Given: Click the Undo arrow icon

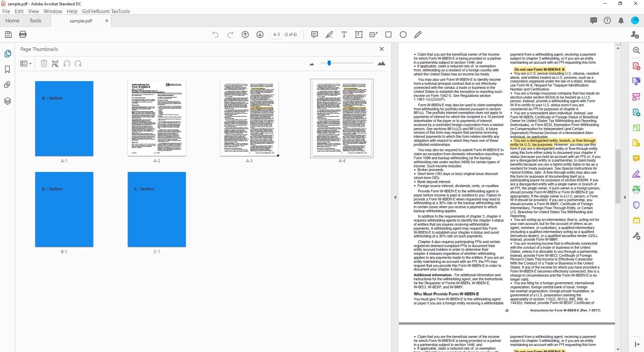Looking at the screenshot, I should [x=215, y=35].
